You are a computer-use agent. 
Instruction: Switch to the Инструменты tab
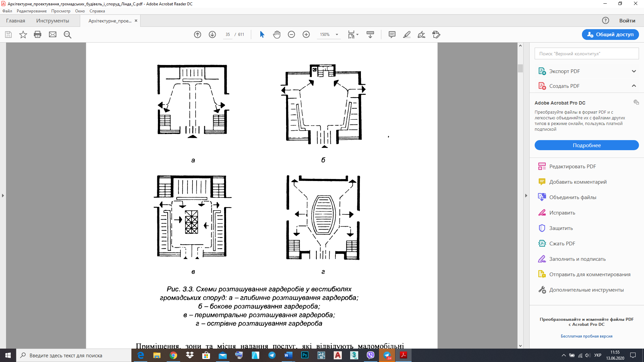click(x=53, y=21)
